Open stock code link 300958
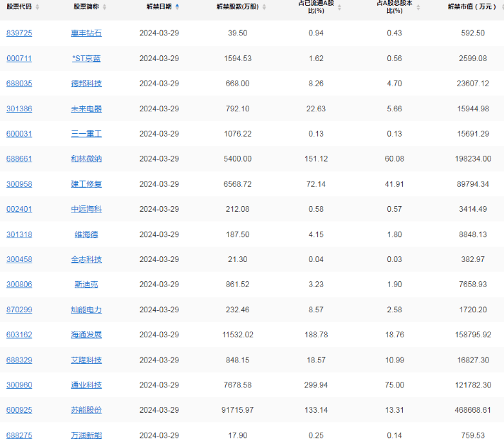The height and width of the screenshot is (441, 504). click(19, 184)
